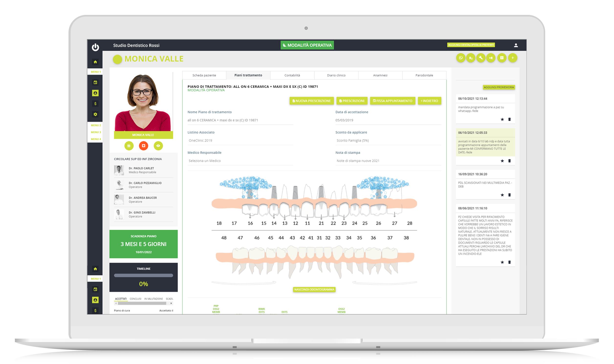Select Dr. PAOLO CARLET in the staff list
Viewport: 614px width, 364px height.
[x=144, y=170]
